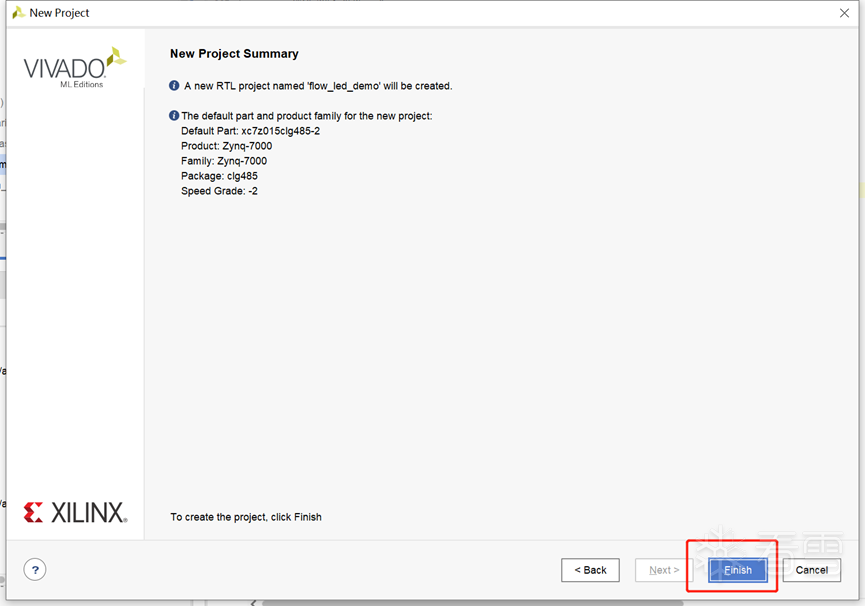Click the 'flow_led_demo' project creation message
This screenshot has width=865, height=606.
(x=318, y=86)
